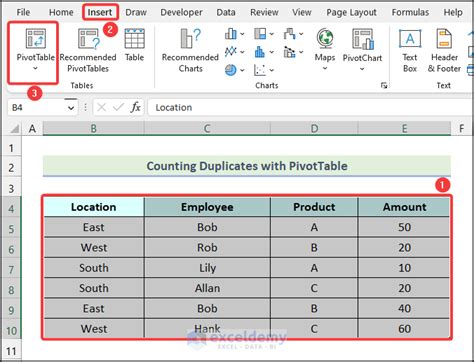Select the Amount header cell
Viewport: 474px width, 362px height.
(404, 207)
